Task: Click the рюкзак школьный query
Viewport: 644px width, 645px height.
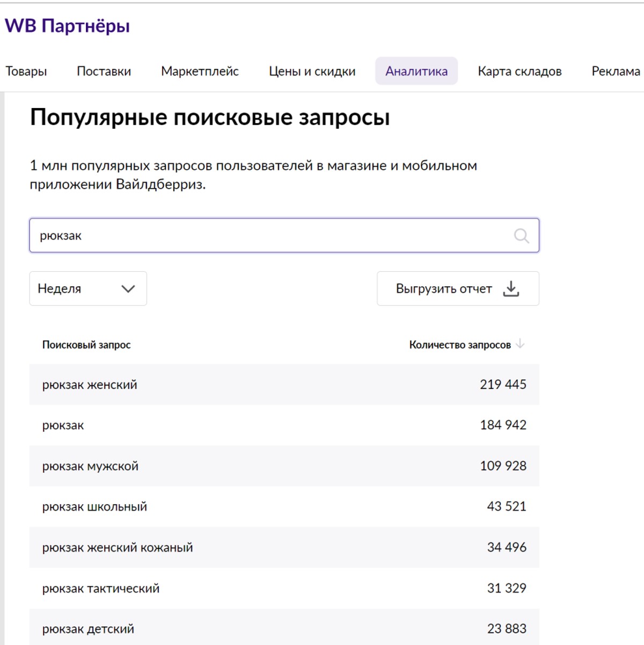Action: pos(284,506)
